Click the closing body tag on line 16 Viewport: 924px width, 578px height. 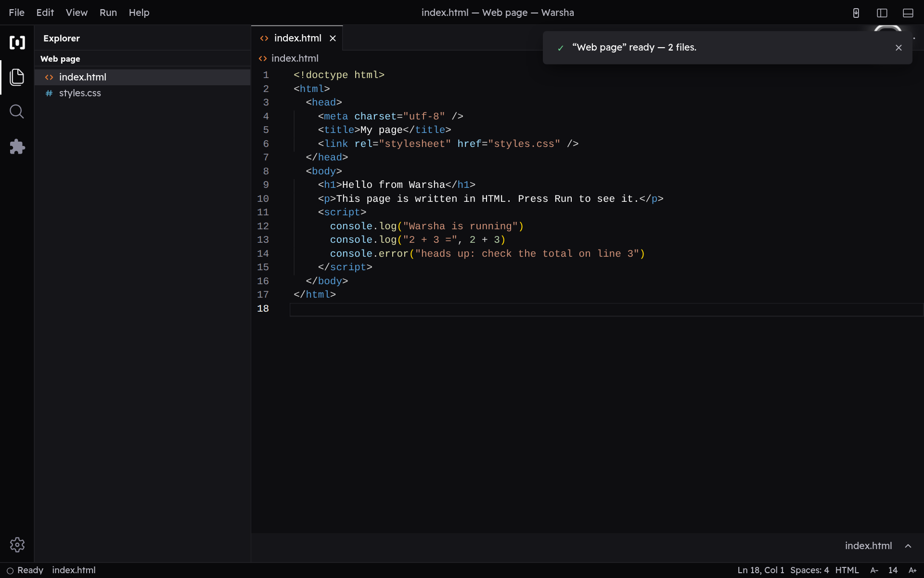pyautogui.click(x=327, y=281)
